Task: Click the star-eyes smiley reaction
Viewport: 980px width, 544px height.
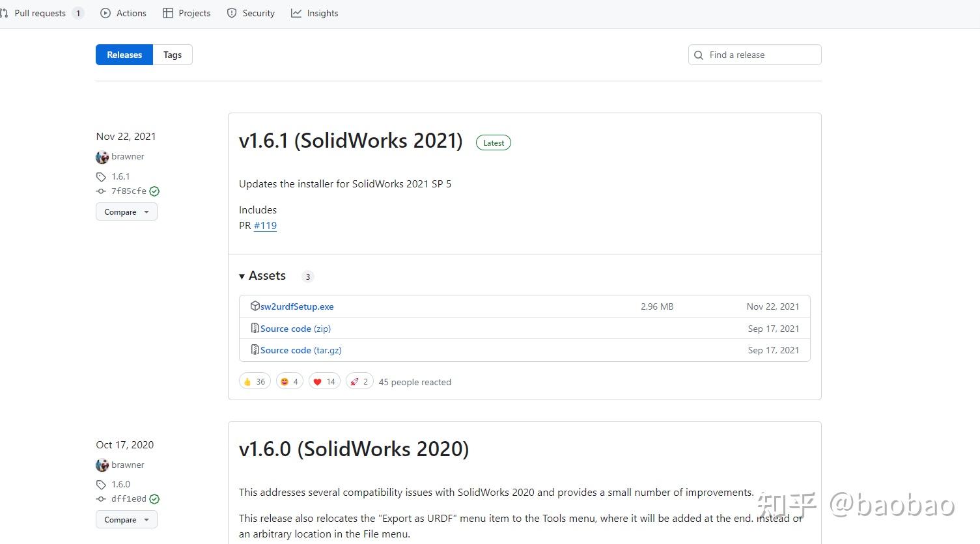Action: pos(285,382)
